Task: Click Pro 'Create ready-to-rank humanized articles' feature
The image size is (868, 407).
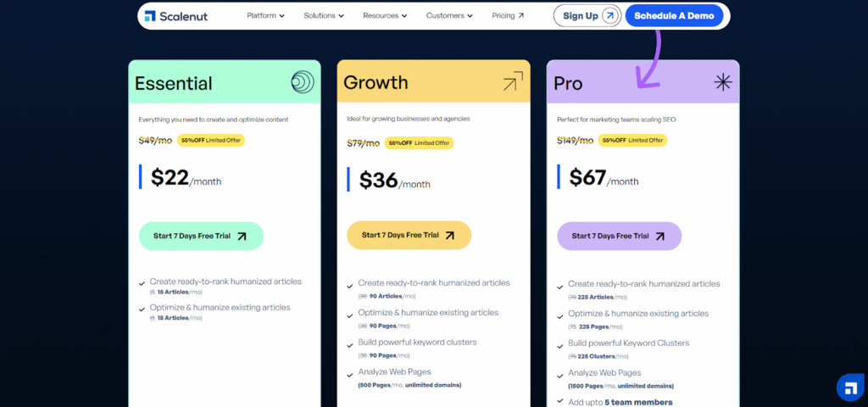Action: (644, 283)
